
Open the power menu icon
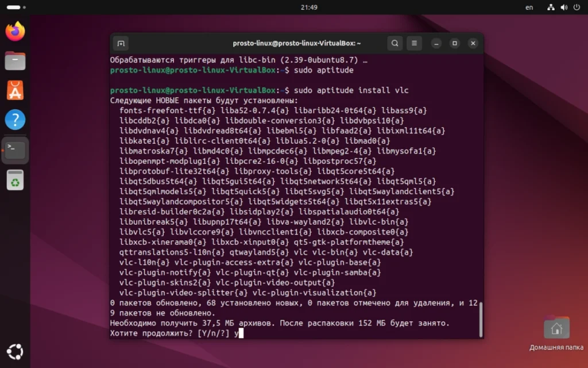tap(577, 7)
